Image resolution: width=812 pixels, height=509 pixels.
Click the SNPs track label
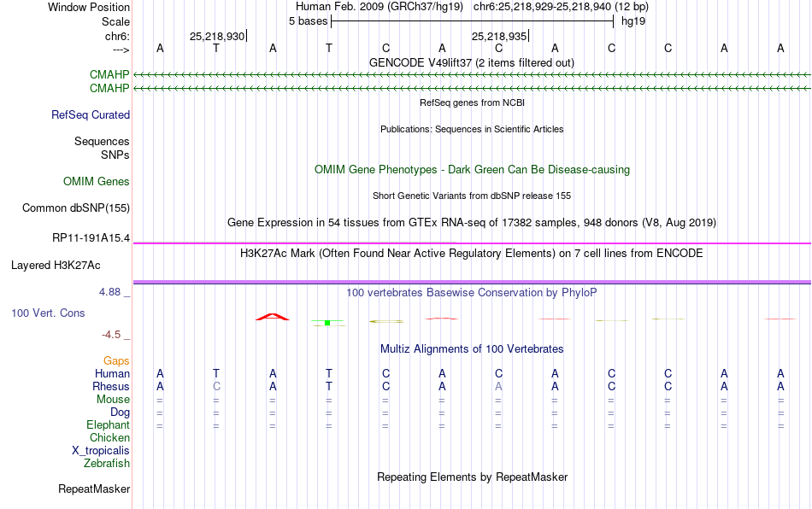(x=115, y=155)
